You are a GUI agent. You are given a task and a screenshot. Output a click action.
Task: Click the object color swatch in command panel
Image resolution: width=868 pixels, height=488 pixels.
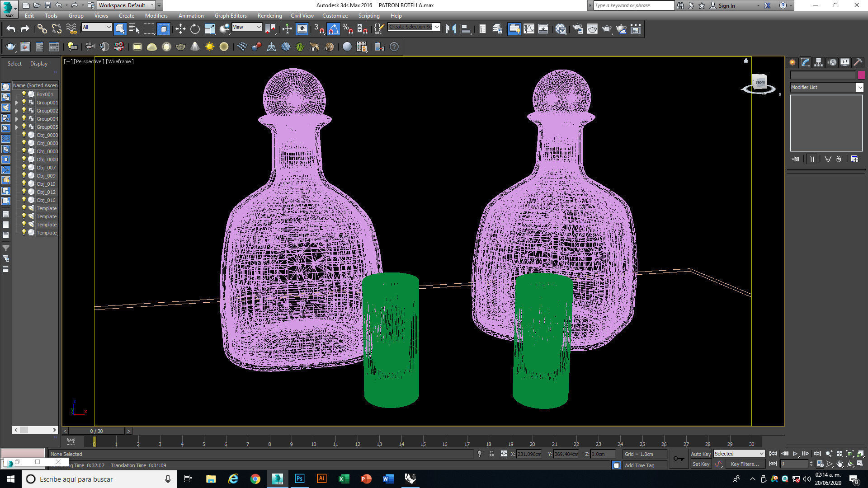pos(861,75)
